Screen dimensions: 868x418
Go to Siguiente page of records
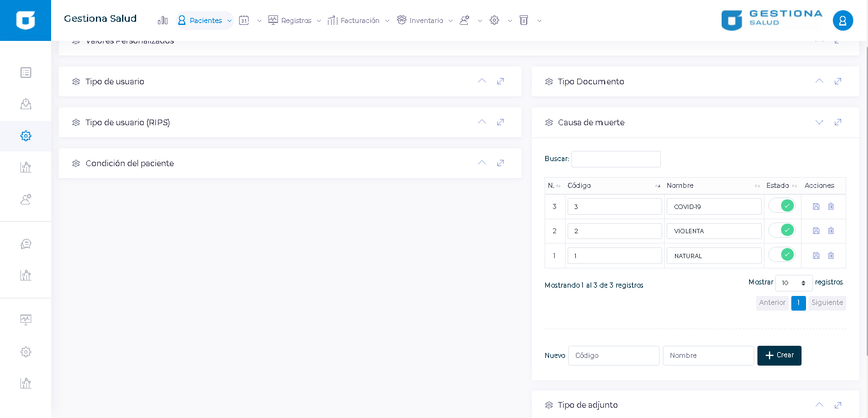[x=827, y=303]
